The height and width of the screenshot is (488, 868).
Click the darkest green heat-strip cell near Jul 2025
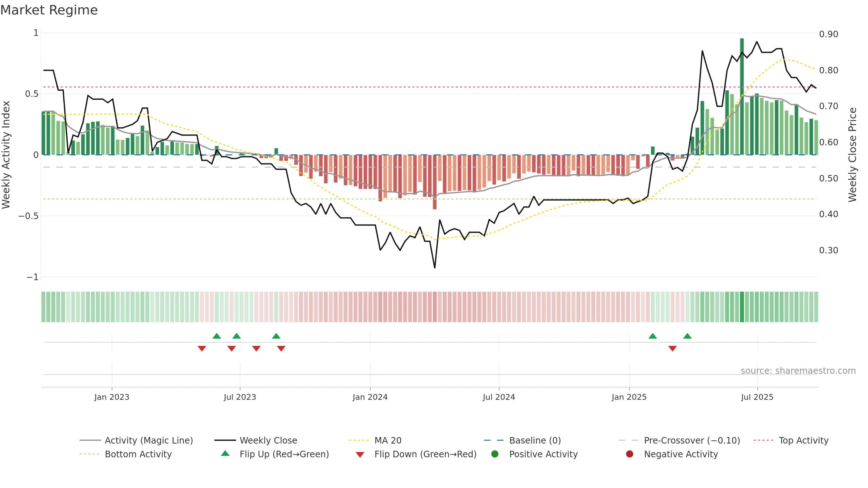742,307
